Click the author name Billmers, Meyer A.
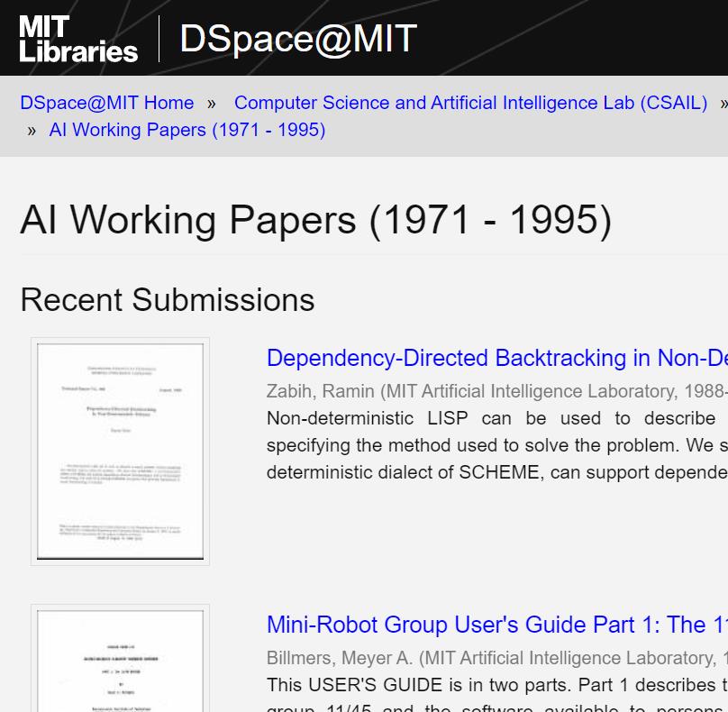Viewport: 728px width, 712px height. tap(339, 658)
